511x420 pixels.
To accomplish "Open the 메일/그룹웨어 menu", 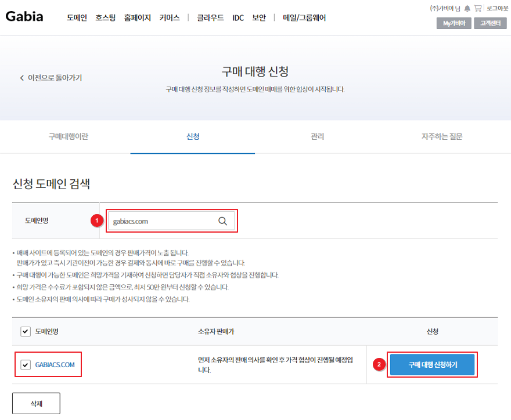I will click(x=304, y=18).
